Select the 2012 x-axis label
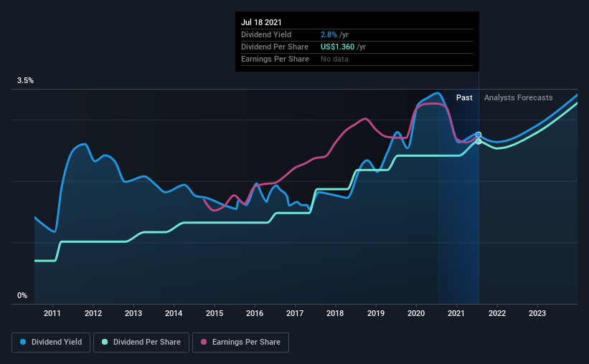The image size is (589, 364). (93, 313)
